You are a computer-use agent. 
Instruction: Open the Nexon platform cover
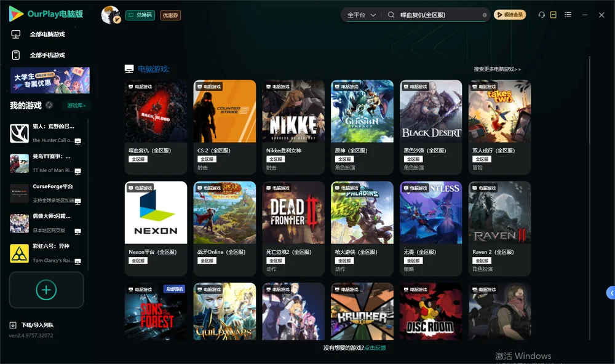point(156,213)
